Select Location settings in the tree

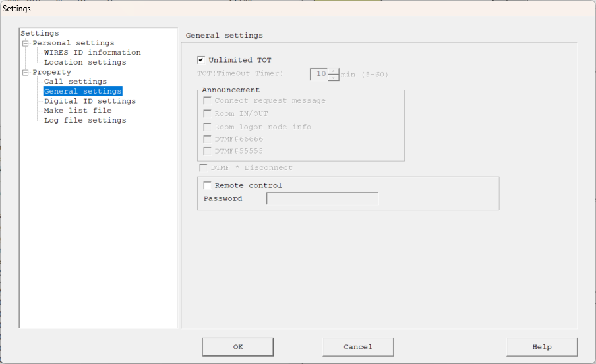point(85,63)
